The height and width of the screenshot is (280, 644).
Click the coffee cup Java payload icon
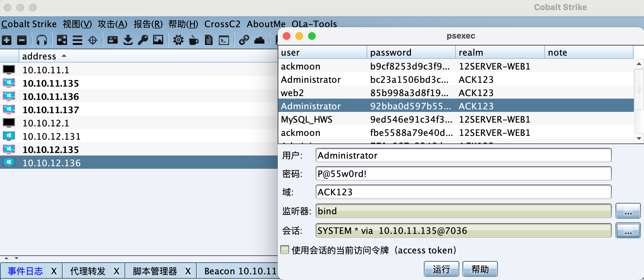click(x=194, y=40)
